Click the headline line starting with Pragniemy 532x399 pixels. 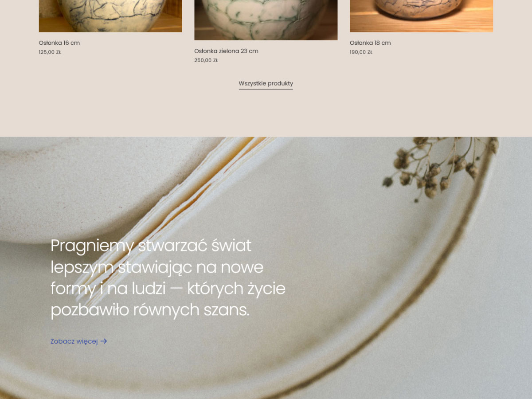151,246
